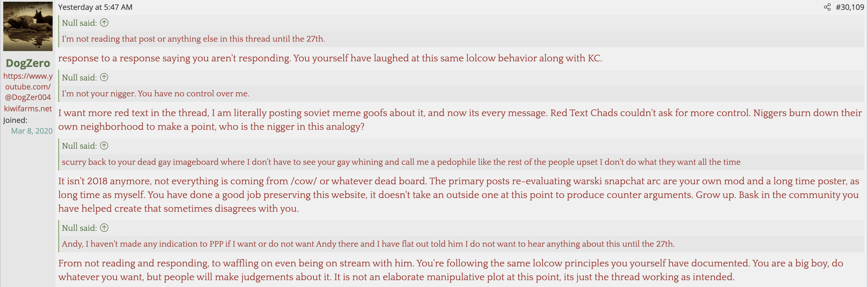The width and height of the screenshot is (868, 287).
Task: Open DogZero's avatar image
Action: point(28,27)
